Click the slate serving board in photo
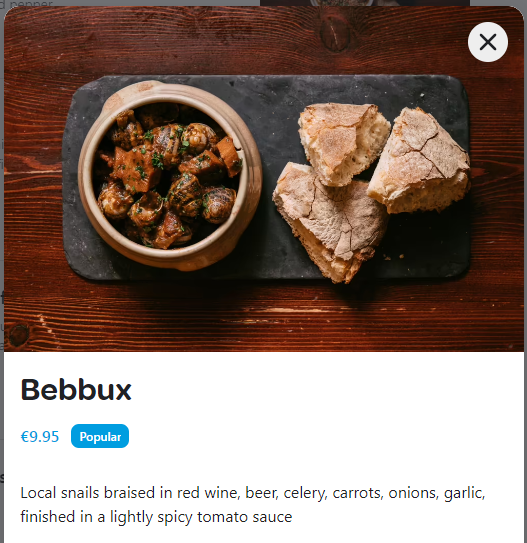Image resolution: width=527 pixels, height=543 pixels. coord(266,178)
